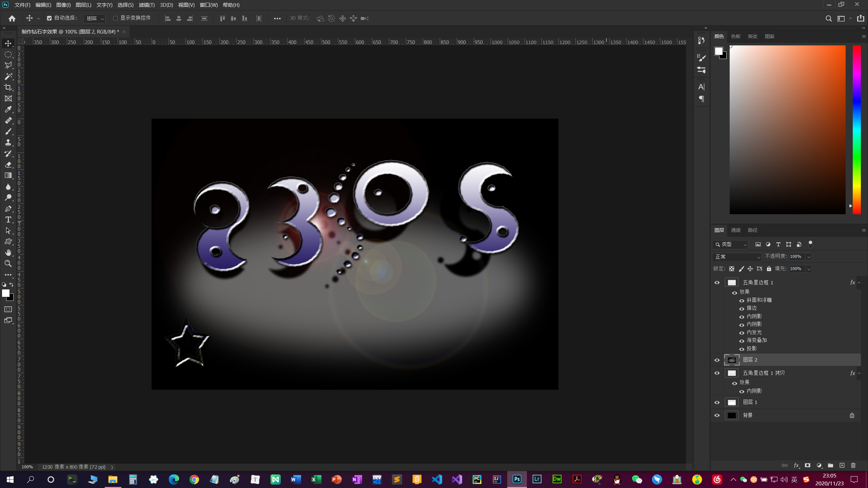The image size is (868, 488).
Task: Open the 类型 layer filter dropdown
Action: tap(730, 244)
